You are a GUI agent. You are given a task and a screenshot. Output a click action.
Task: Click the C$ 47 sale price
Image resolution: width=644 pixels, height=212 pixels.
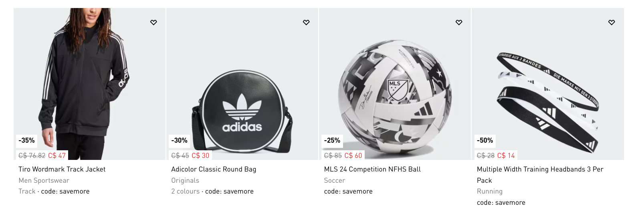[57, 155]
